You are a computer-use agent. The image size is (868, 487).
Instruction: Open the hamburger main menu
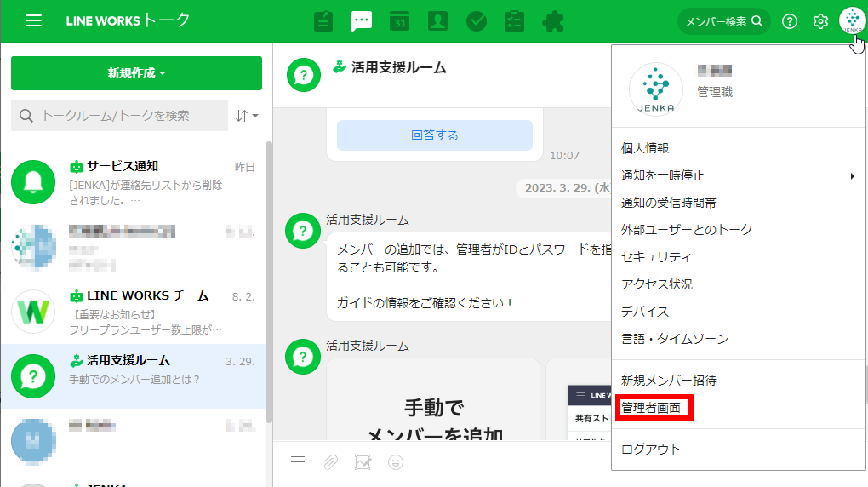pyautogui.click(x=34, y=21)
